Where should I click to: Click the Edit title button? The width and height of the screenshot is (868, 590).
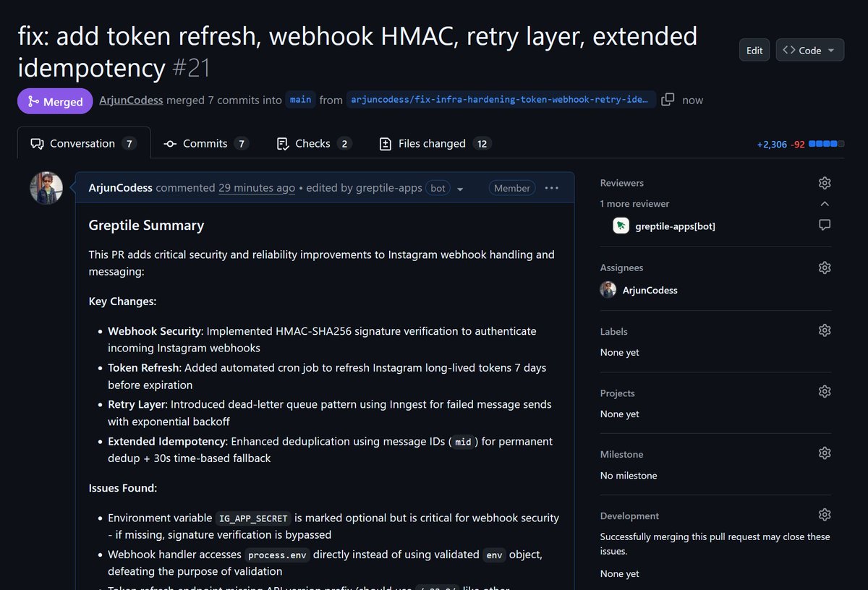[754, 50]
